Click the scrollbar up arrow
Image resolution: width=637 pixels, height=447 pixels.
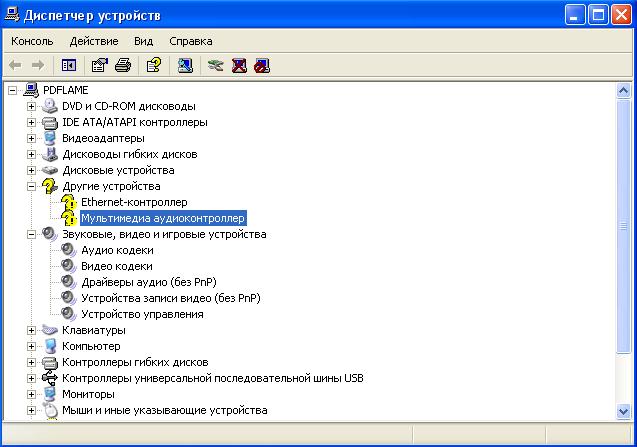pos(623,90)
